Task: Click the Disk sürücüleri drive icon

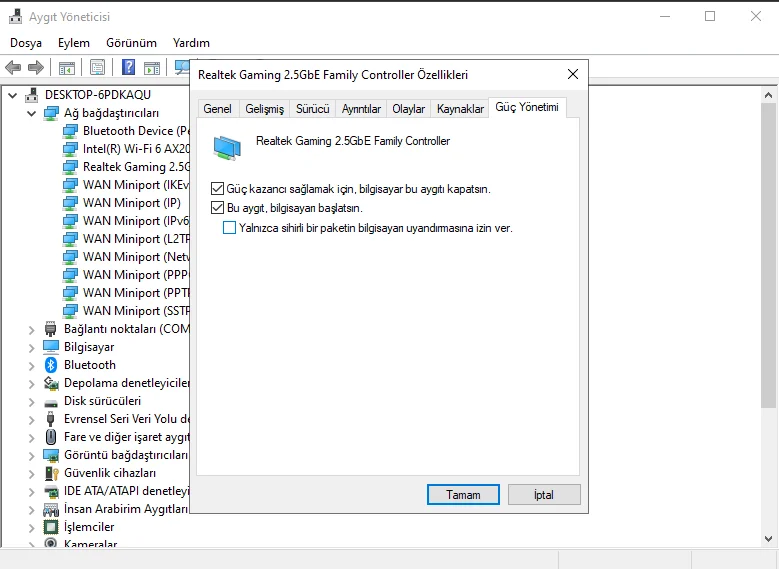Action: click(x=51, y=403)
